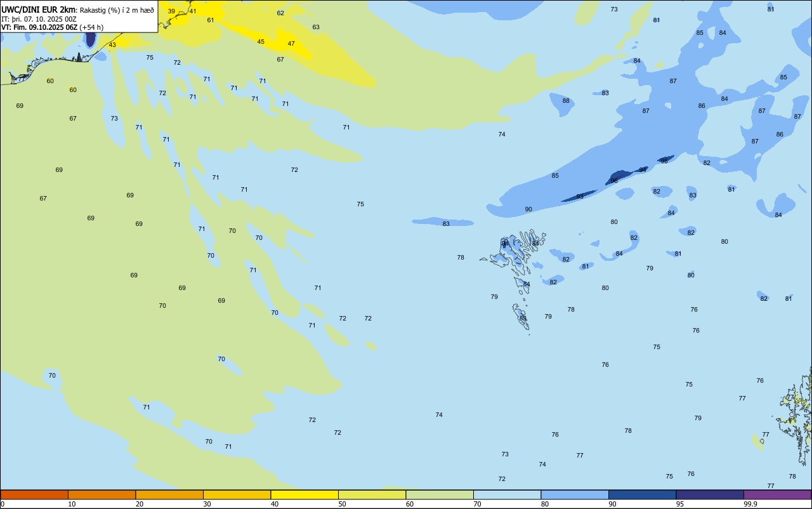
Task: Click the legend tick label 40
Action: 275,504
